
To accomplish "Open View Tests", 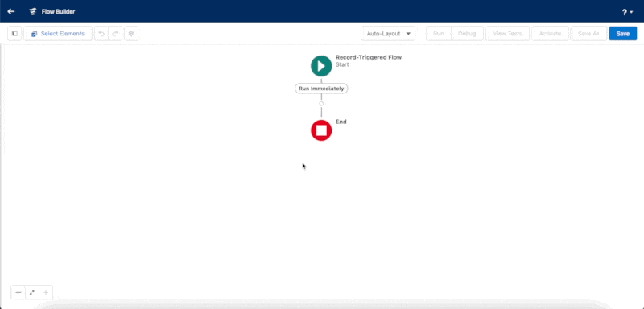I will point(508,34).
